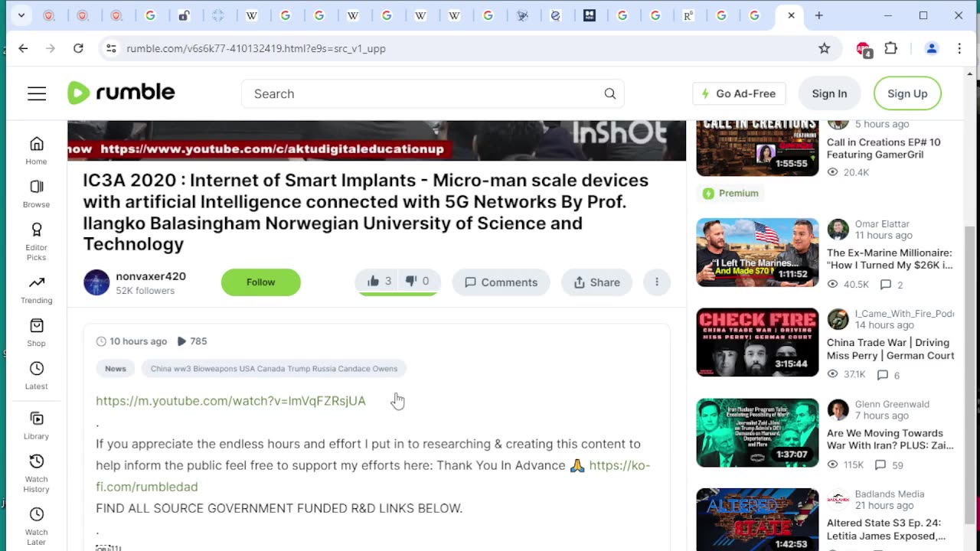
Task: Click the video player InShot frame
Action: click(377, 141)
